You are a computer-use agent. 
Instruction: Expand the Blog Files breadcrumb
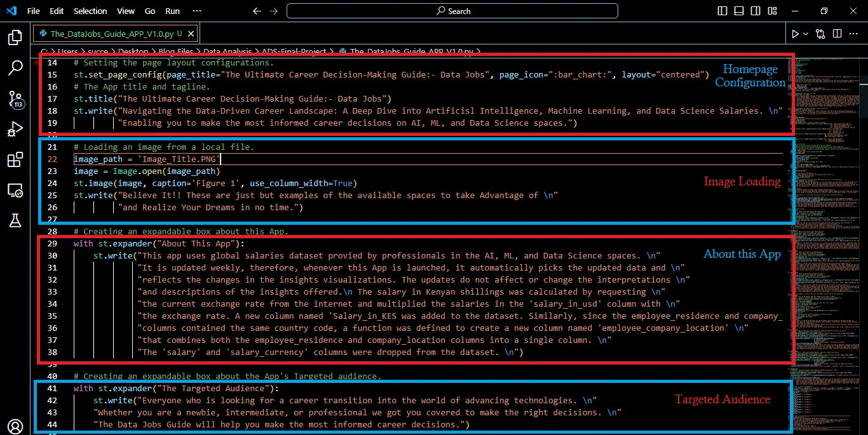point(175,51)
